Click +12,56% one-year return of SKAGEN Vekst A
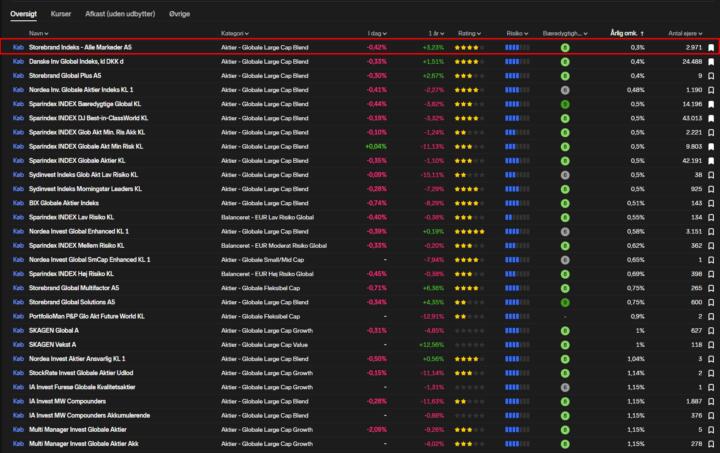Viewport: 720px width, 453px height. 432,345
